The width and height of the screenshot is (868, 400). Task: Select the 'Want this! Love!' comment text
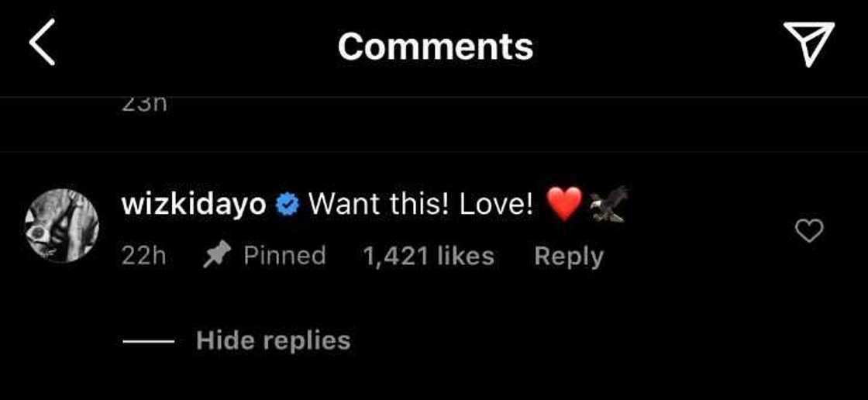click(x=421, y=205)
